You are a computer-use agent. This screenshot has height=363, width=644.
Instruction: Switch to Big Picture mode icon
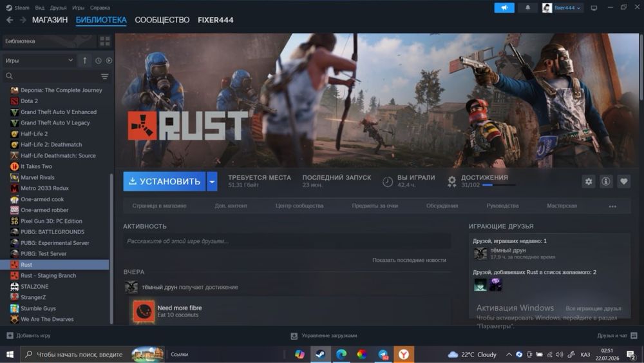pyautogui.click(x=594, y=8)
